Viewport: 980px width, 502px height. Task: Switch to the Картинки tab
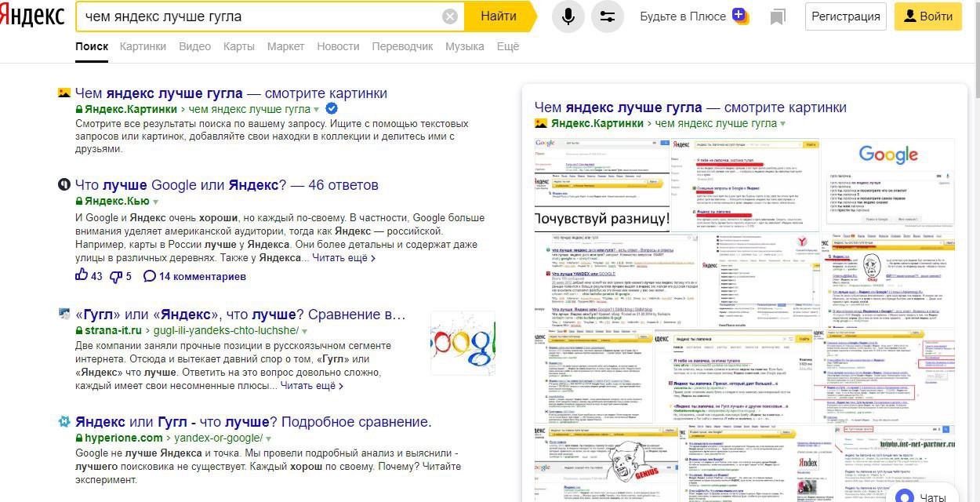143,46
